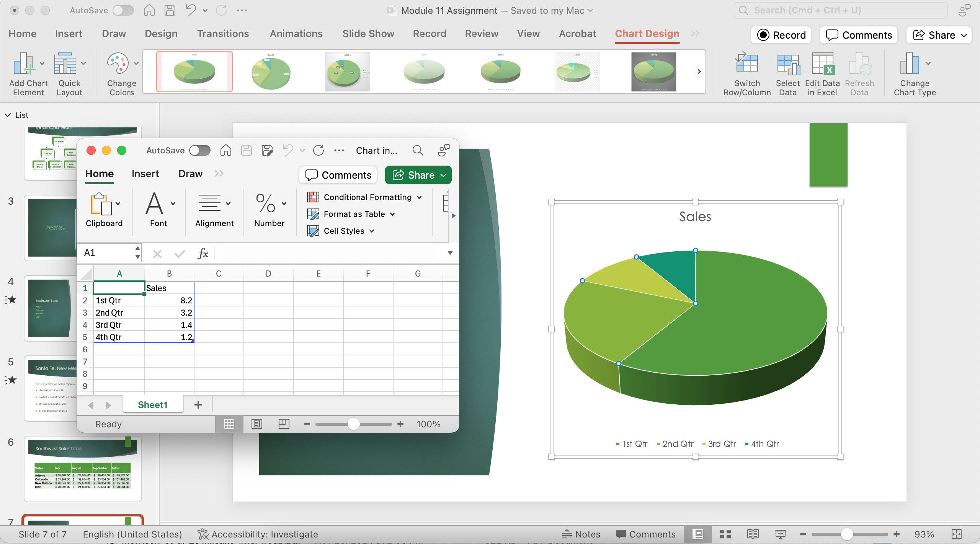980x544 pixels.
Task: Expand chart styles gallery arrow
Action: [x=699, y=72]
